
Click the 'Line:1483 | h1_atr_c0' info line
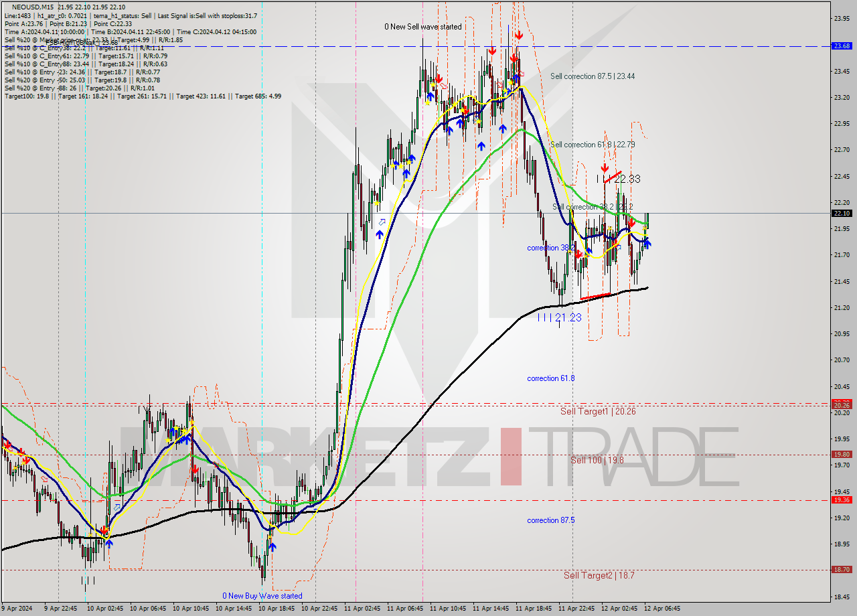coord(130,15)
